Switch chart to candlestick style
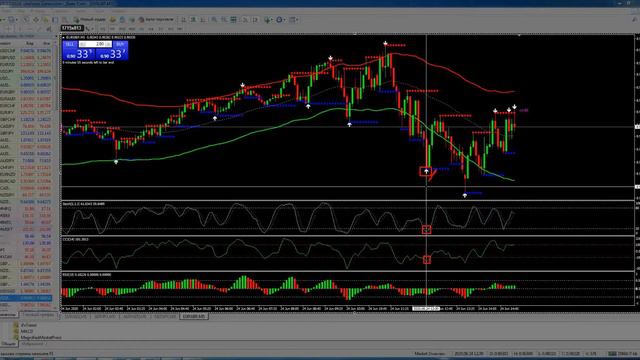 click(193, 20)
